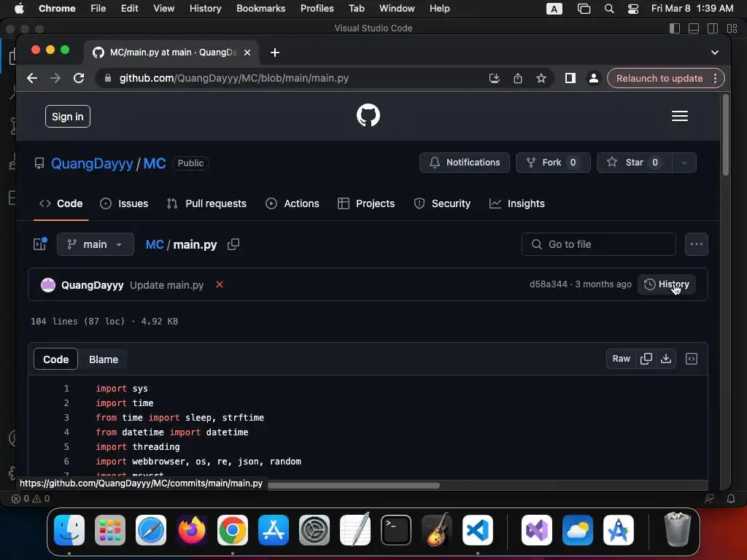Image resolution: width=747 pixels, height=560 pixels.
Task: Open the symbols panel icon
Action: click(692, 359)
